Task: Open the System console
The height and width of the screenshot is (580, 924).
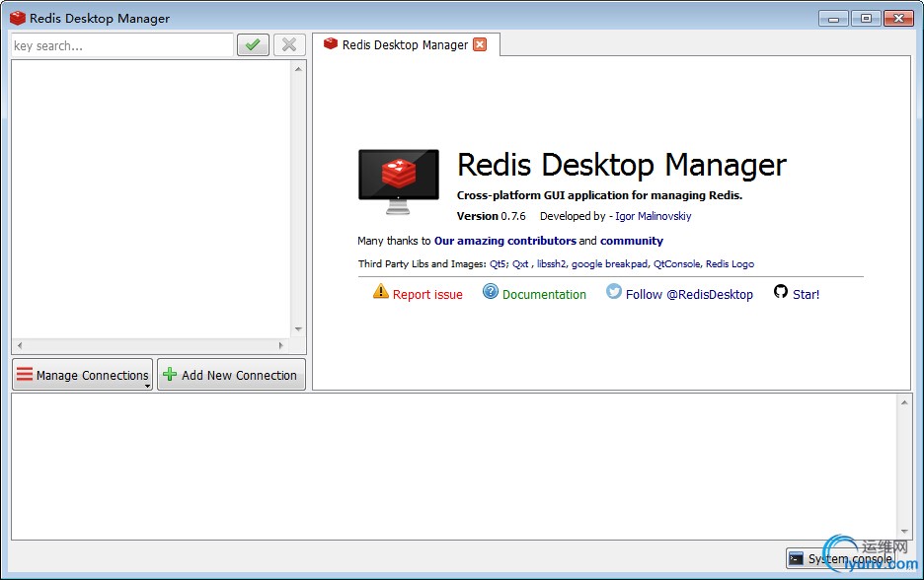Action: 841,558
